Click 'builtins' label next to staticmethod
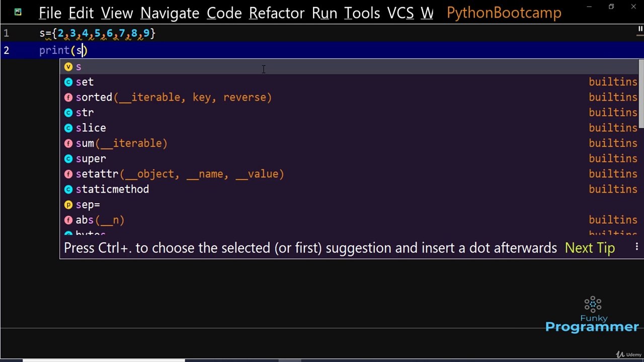 coord(613,189)
